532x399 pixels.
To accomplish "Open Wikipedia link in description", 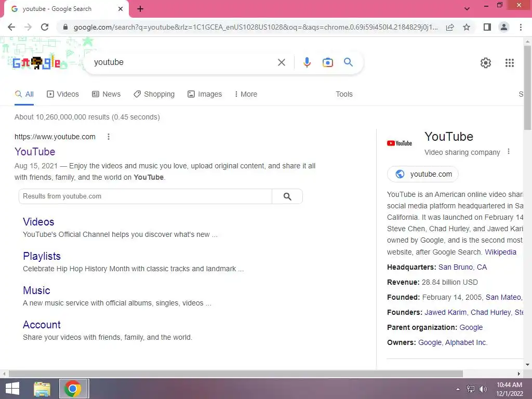I will tap(500, 252).
